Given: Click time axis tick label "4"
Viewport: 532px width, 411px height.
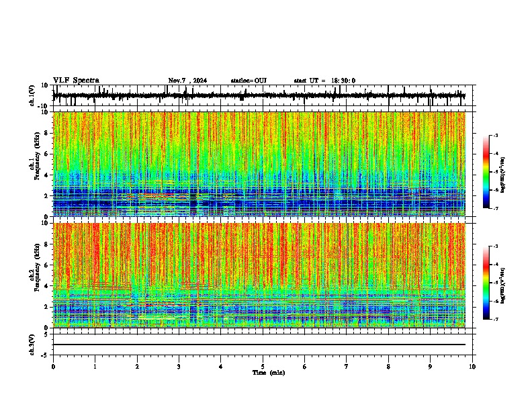Looking at the screenshot, I should [x=221, y=367].
